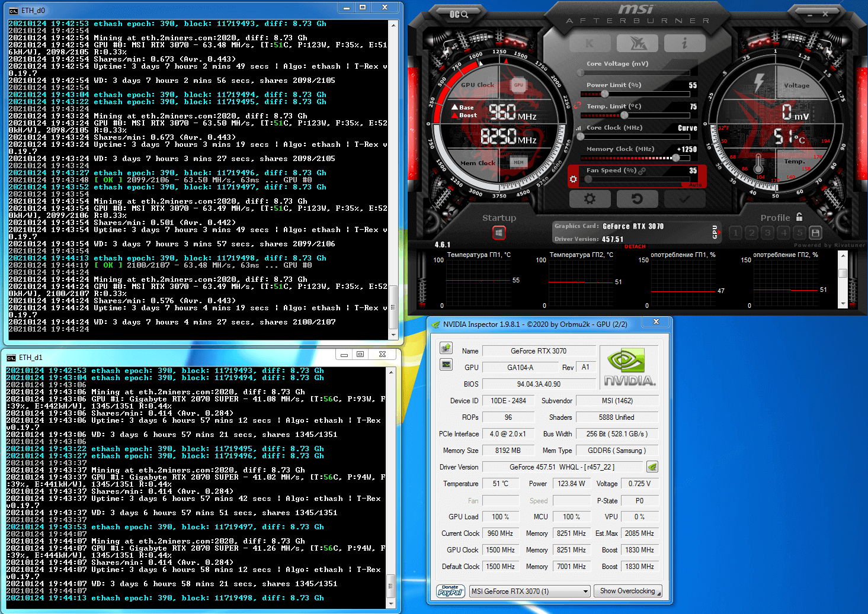Open the fan speed settings gear icon
Image resolution: width=868 pixels, height=614 pixels.
(x=573, y=179)
